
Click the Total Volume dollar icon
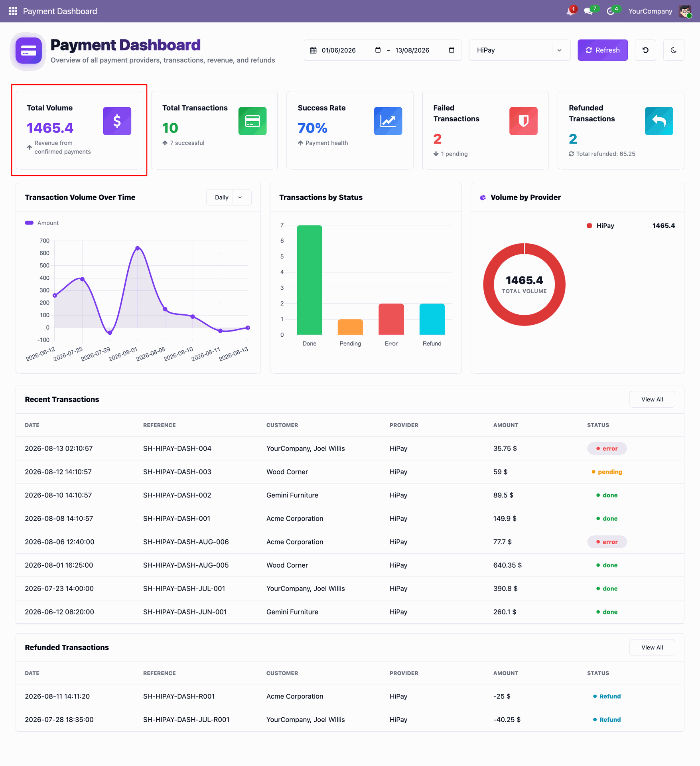tap(117, 121)
